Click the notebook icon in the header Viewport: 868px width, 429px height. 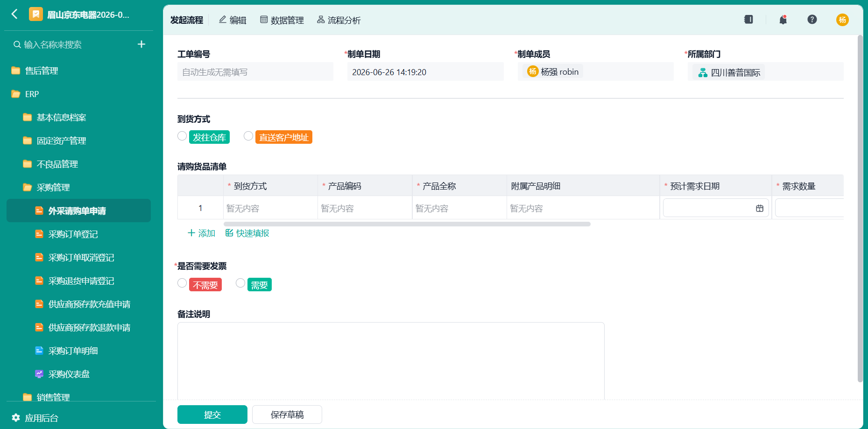[748, 20]
